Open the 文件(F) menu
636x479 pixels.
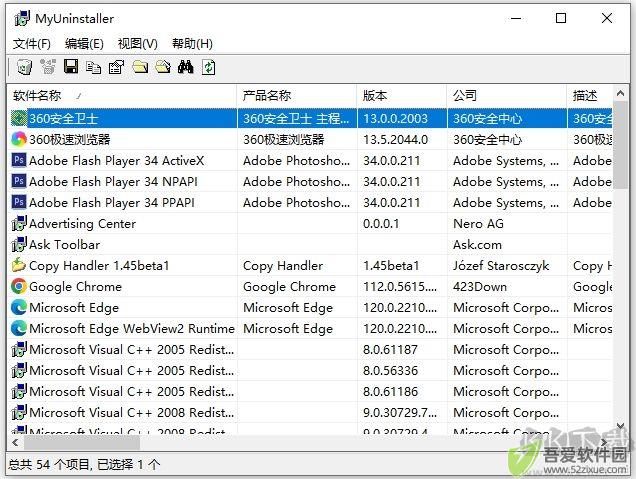click(32, 43)
